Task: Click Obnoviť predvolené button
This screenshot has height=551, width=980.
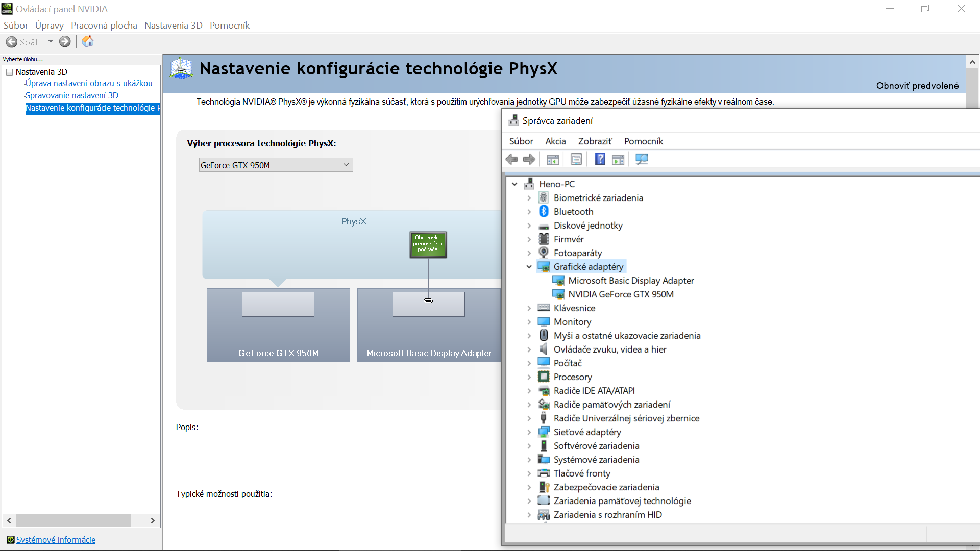Action: pos(917,86)
